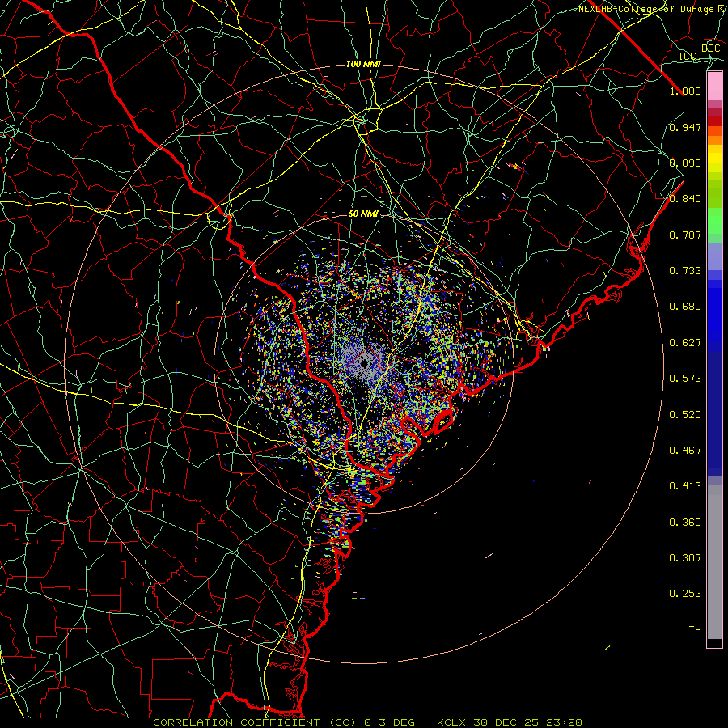Click the 0.947 color scale value

(x=685, y=127)
